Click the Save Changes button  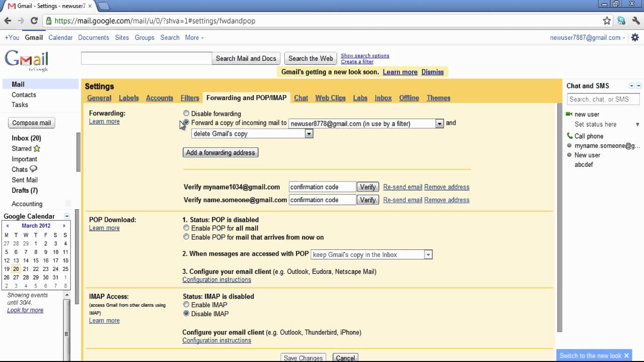(x=303, y=357)
